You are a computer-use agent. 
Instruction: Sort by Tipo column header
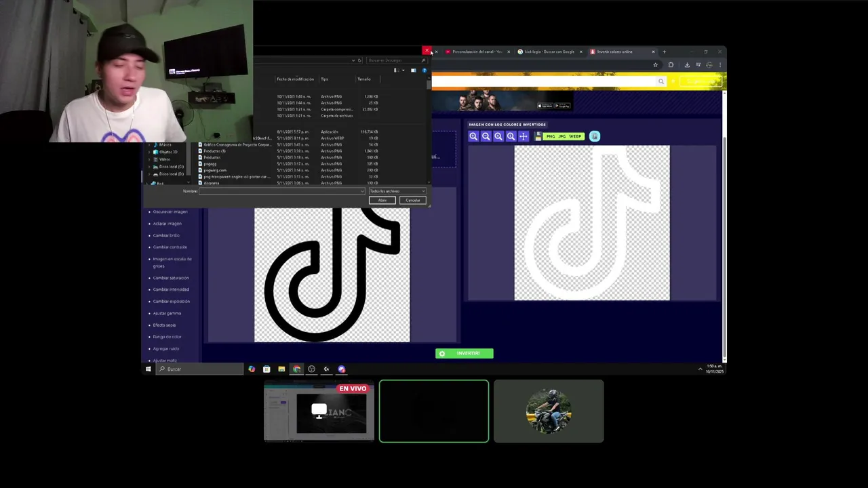pos(325,79)
